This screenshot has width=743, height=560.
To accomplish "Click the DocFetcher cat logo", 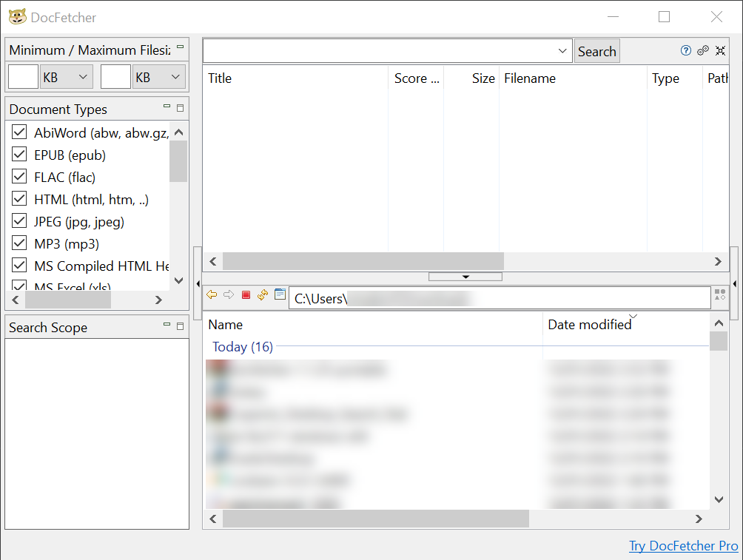I will (18, 16).
